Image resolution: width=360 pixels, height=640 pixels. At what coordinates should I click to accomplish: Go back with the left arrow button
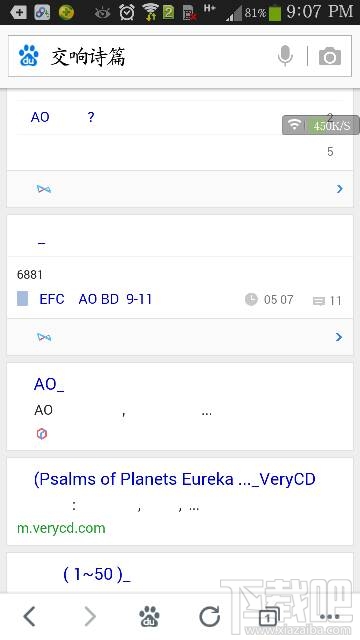click(x=29, y=616)
